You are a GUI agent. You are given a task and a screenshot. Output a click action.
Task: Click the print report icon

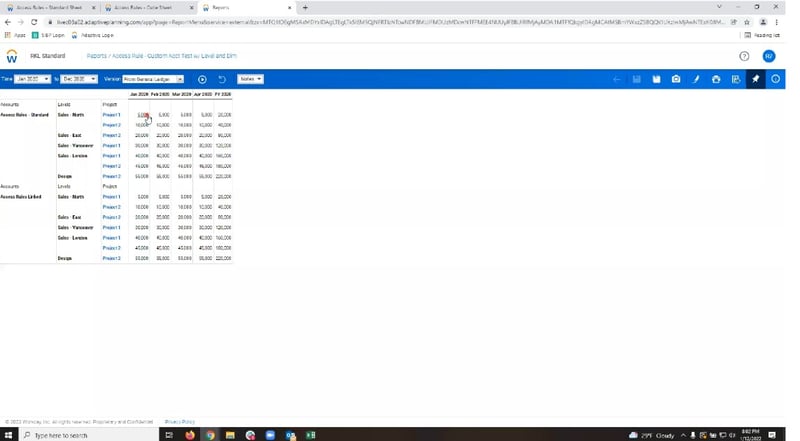coord(716,79)
